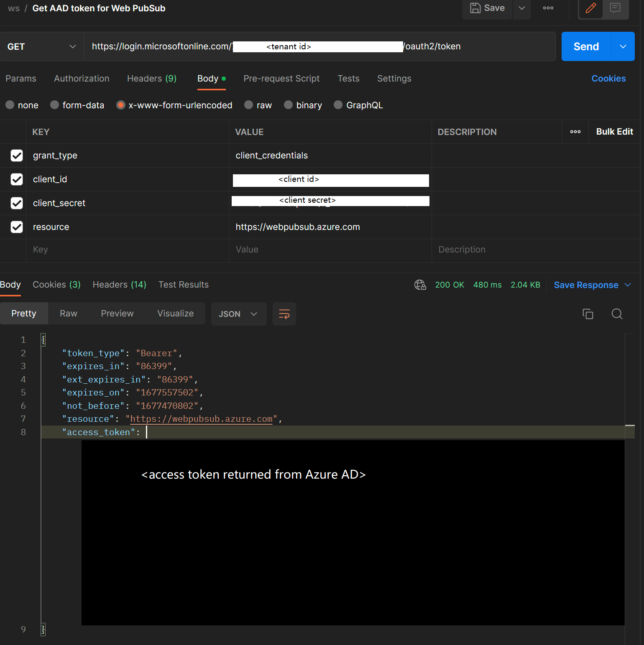Open the comments icon
Image resolution: width=644 pixels, height=645 pixels.
[615, 8]
